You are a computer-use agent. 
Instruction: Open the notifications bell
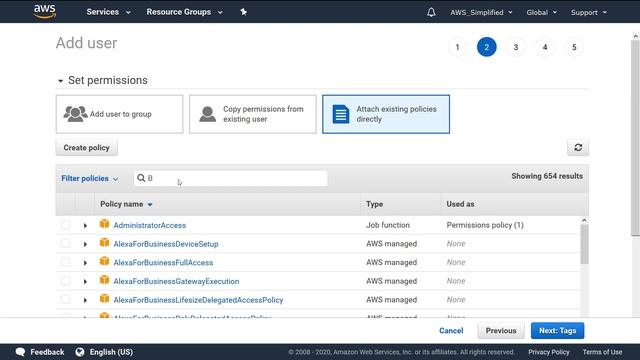[431, 12]
